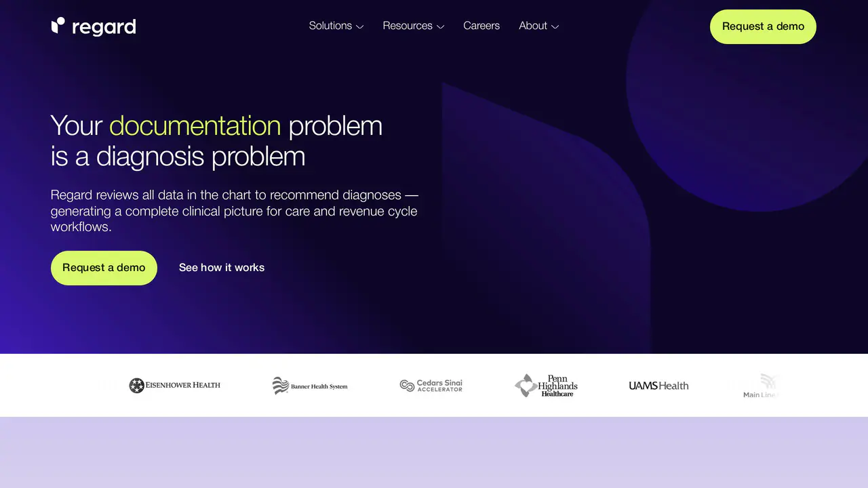Screen dimensions: 868x488
Task: Follow the See how it works link
Action: coord(222,268)
